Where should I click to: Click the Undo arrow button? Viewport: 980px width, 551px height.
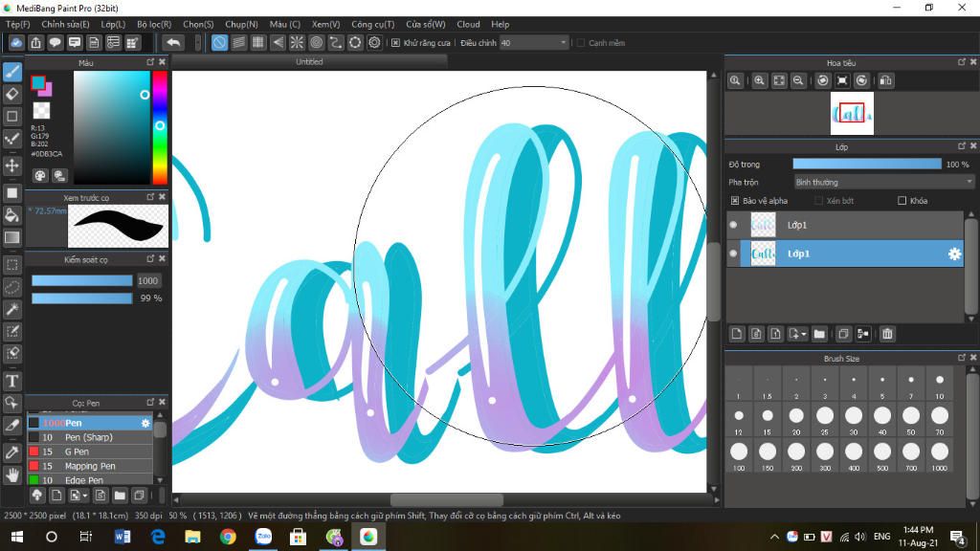click(x=173, y=42)
